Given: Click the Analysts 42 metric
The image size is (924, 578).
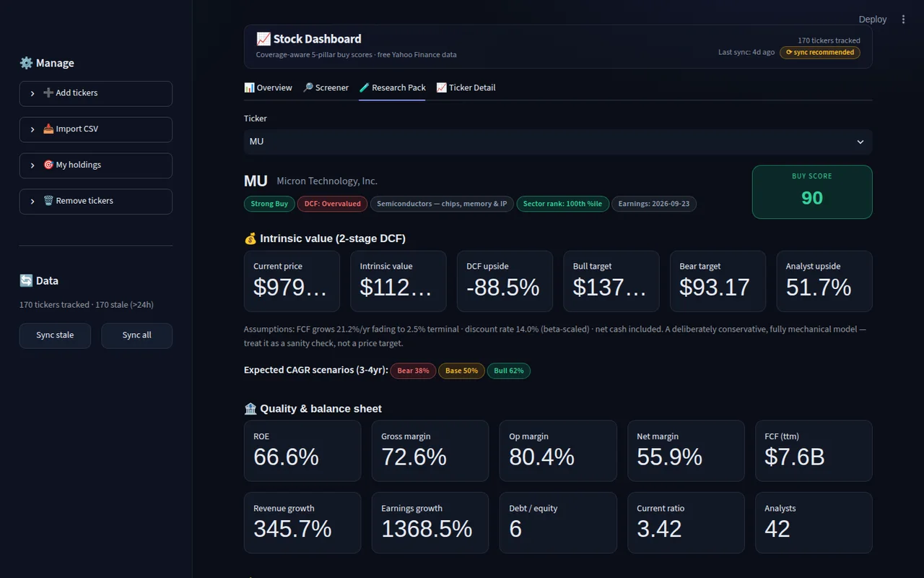Looking at the screenshot, I should click(x=814, y=522).
